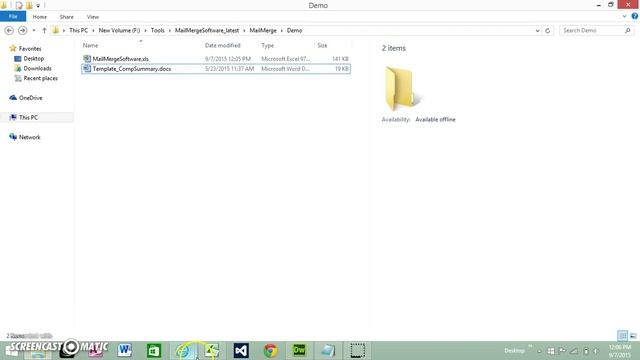Viewport: 640px width, 360px height.
Task: Expand chevron after Tools breadcrumb
Action: pyautogui.click(x=169, y=31)
